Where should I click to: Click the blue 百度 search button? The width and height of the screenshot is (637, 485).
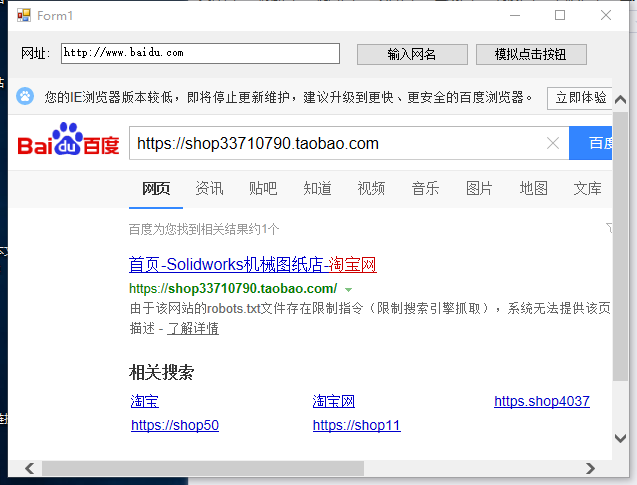[590, 143]
